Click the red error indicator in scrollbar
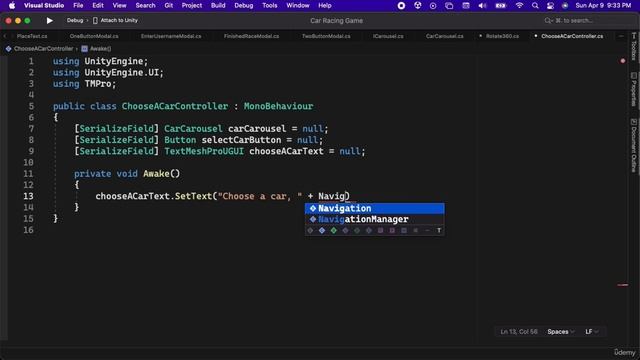Image resolution: width=640 pixels, height=360 pixels. click(622, 61)
